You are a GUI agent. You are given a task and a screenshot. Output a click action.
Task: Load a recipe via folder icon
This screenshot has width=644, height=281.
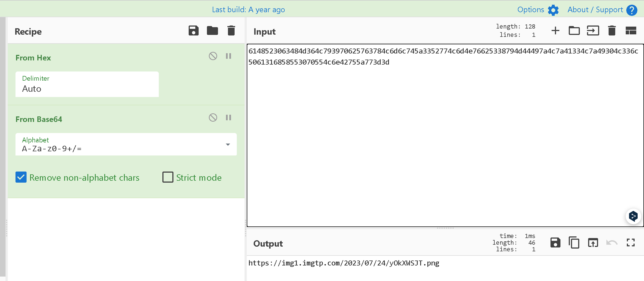pos(212,30)
